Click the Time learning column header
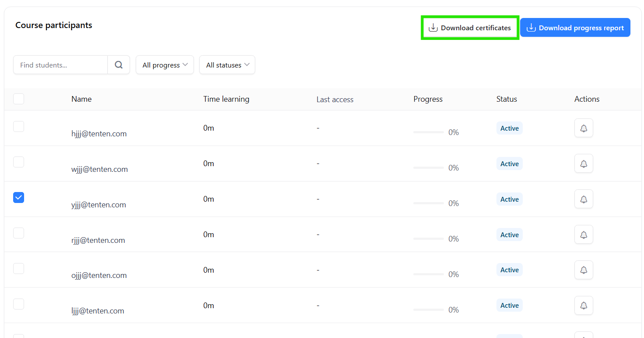 (226, 99)
